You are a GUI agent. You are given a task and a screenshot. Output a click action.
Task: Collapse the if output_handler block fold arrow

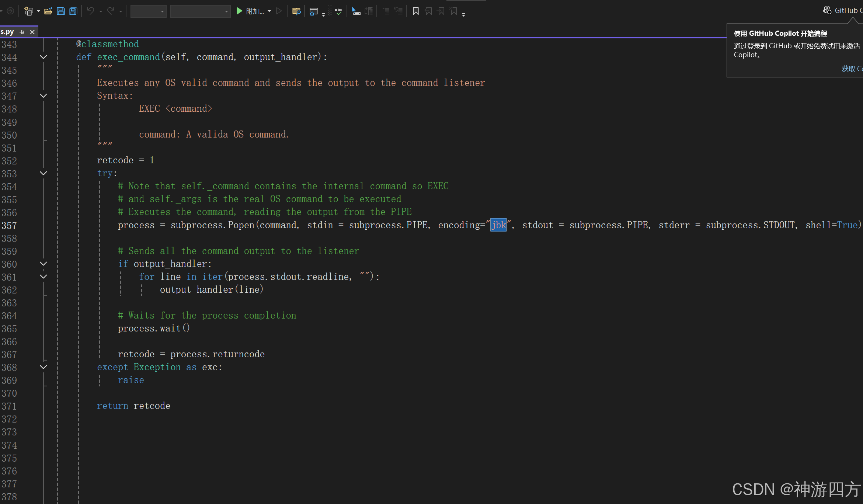43,264
